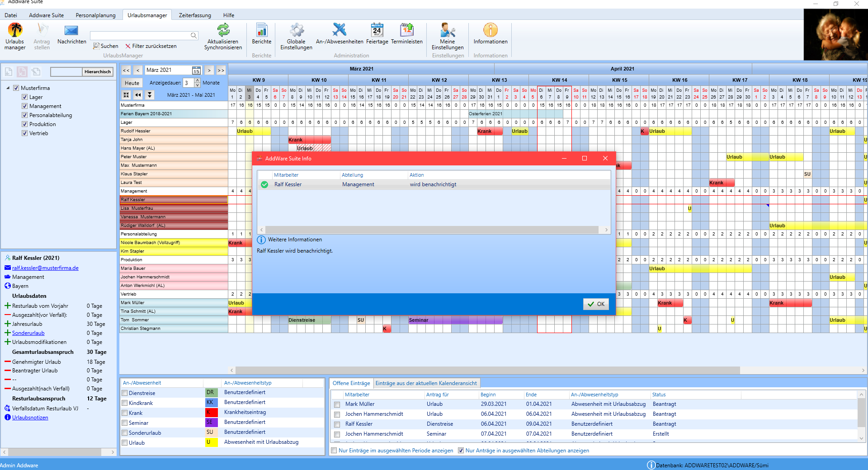
Task: Toggle the Personalabteilung checkbox
Action: point(25,115)
